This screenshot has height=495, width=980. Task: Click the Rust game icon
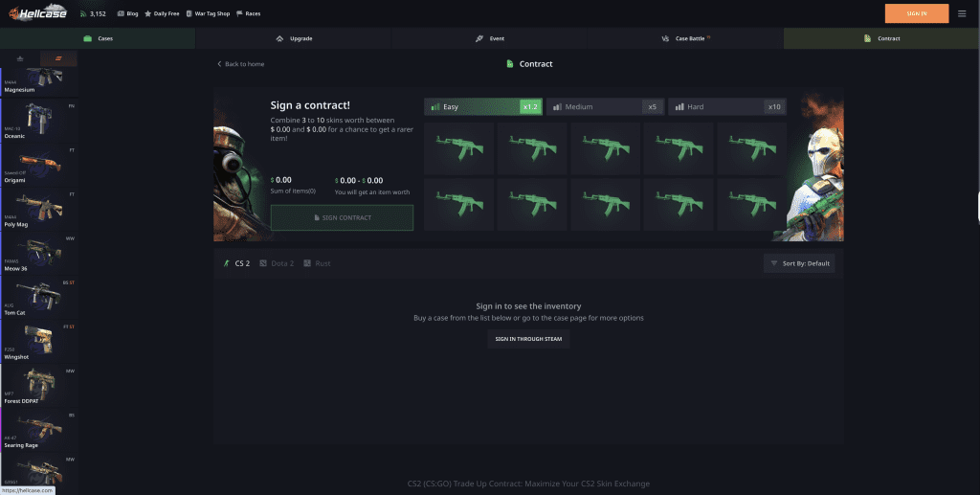307,263
